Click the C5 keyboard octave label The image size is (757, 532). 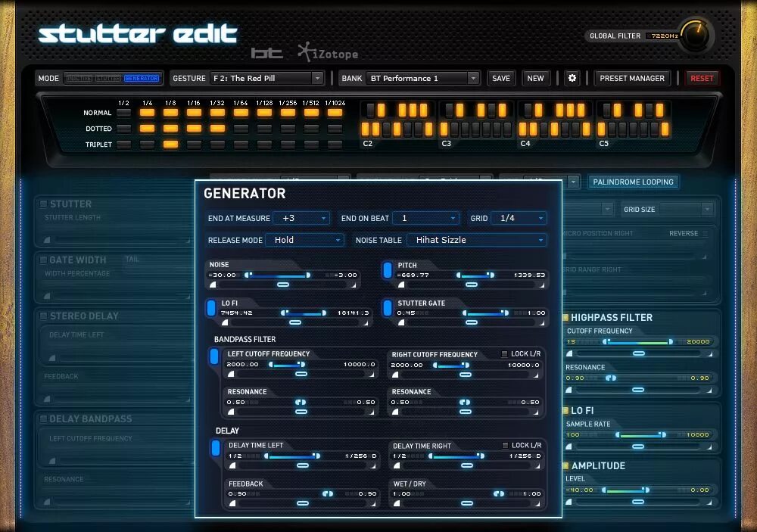[x=604, y=143]
